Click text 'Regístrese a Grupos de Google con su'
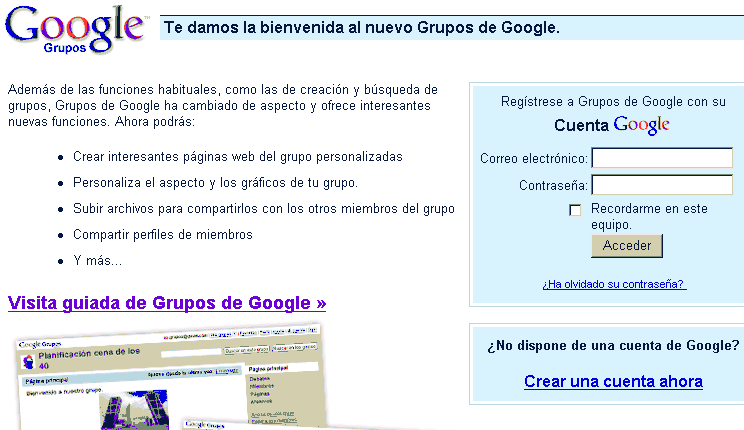This screenshot has height=430, width=744. (613, 102)
